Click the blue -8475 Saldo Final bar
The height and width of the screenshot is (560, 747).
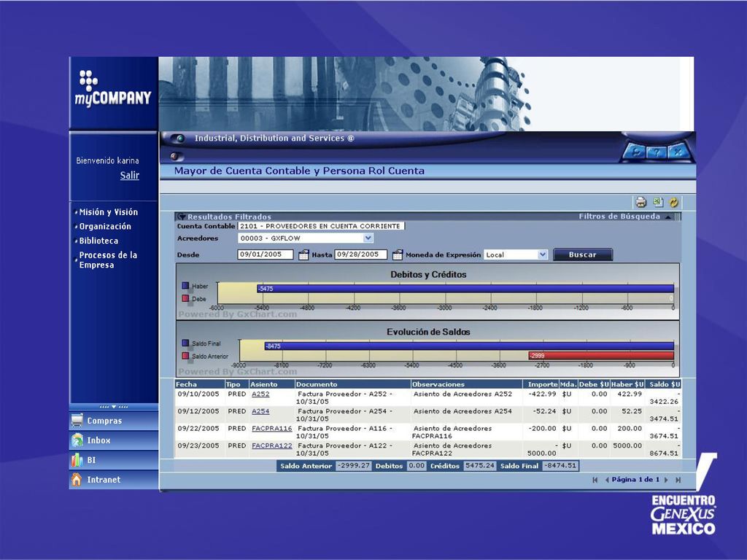pyautogui.click(x=469, y=346)
